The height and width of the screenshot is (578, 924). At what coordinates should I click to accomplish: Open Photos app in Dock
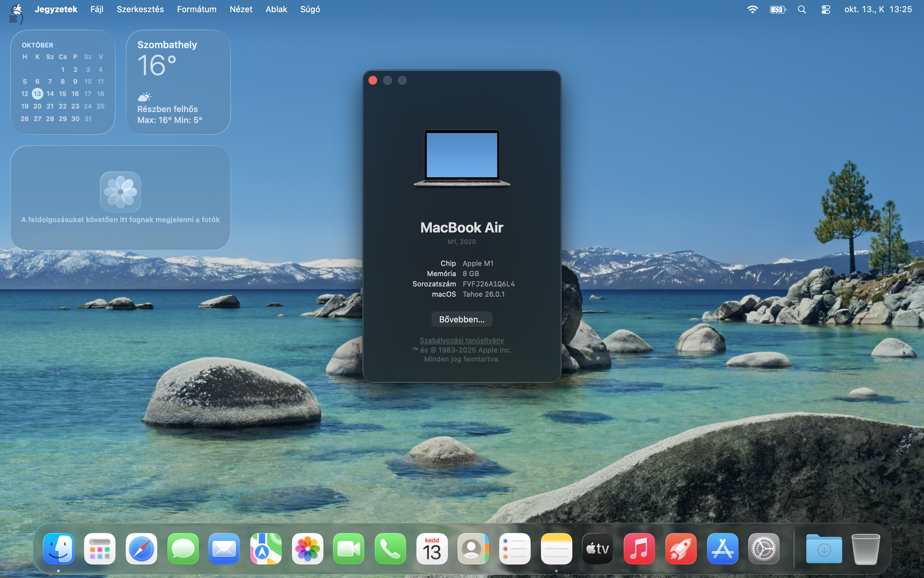(x=307, y=548)
